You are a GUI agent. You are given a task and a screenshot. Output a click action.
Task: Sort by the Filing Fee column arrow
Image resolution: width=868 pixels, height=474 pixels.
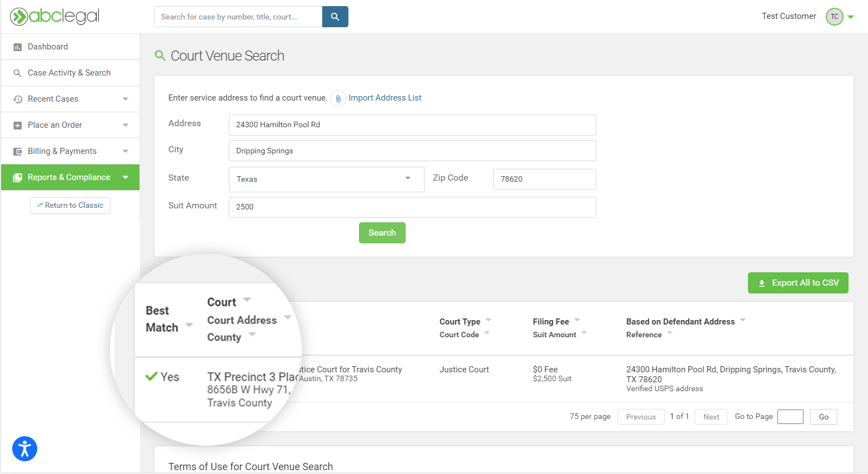[x=577, y=320]
